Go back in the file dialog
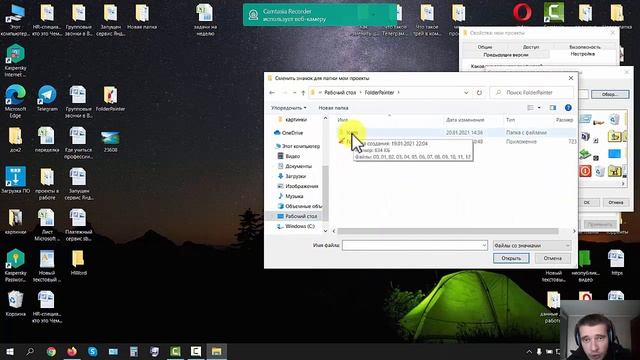 (272, 93)
